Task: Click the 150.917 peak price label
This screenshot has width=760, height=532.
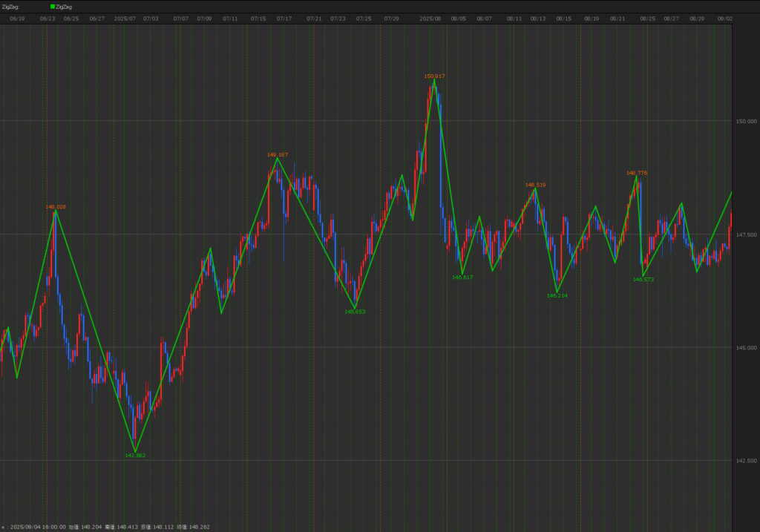Action: pyautogui.click(x=434, y=76)
